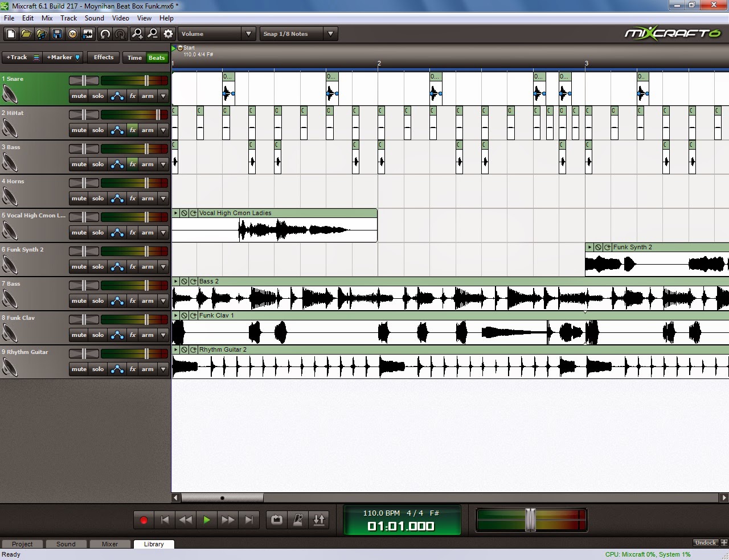This screenshot has width=729, height=560.
Task: Expand arm options arrow on Horns track
Action: 163,199
